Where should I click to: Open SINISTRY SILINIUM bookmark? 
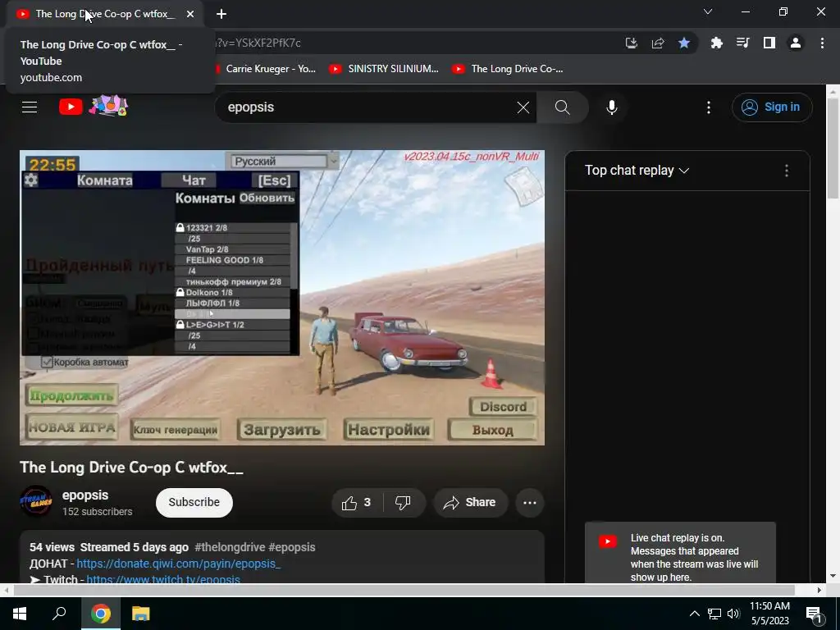click(x=384, y=69)
